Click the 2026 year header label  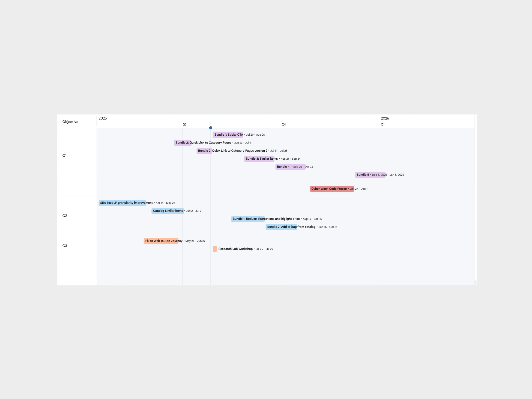pyautogui.click(x=385, y=118)
